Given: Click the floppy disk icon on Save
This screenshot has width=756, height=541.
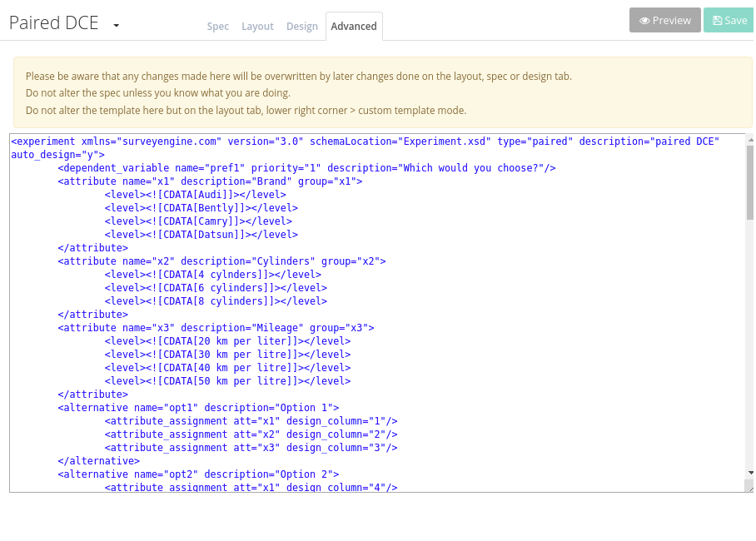Looking at the screenshot, I should click(718, 21).
